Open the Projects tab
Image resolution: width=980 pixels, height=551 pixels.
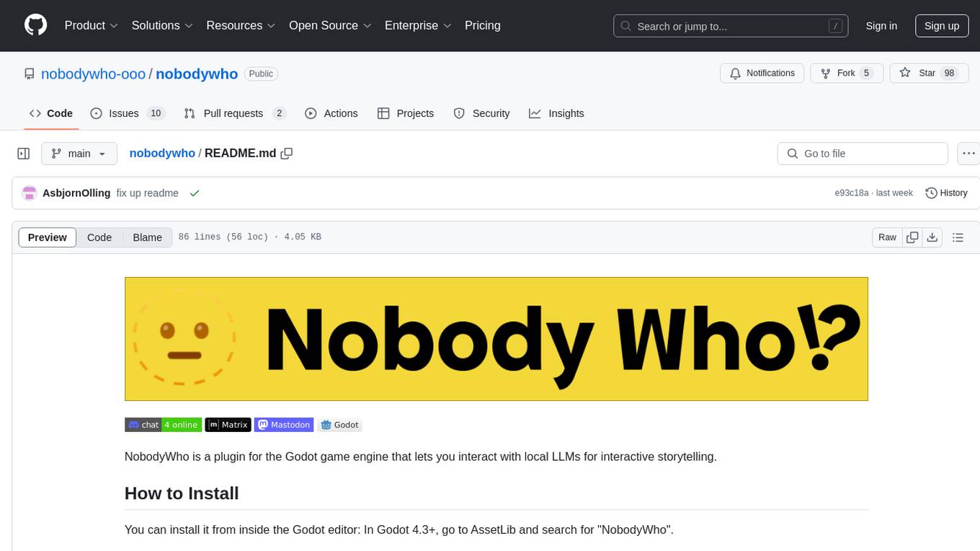(x=406, y=113)
